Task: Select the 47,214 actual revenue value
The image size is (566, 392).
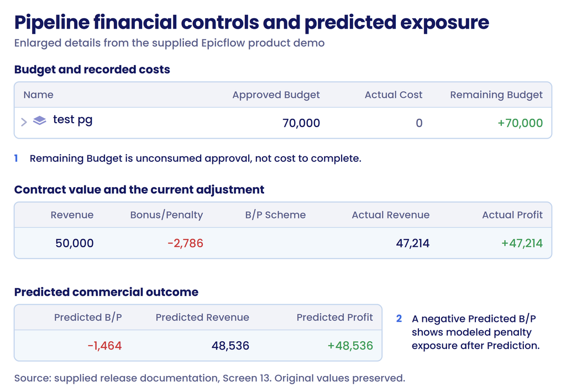Action: (412, 243)
